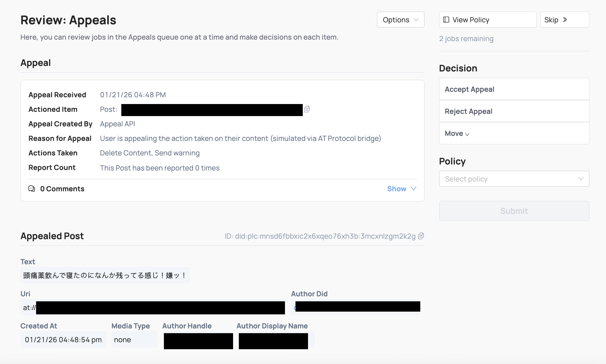606x364 pixels.
Task: Copy the actioned post URL
Action: [x=307, y=109]
